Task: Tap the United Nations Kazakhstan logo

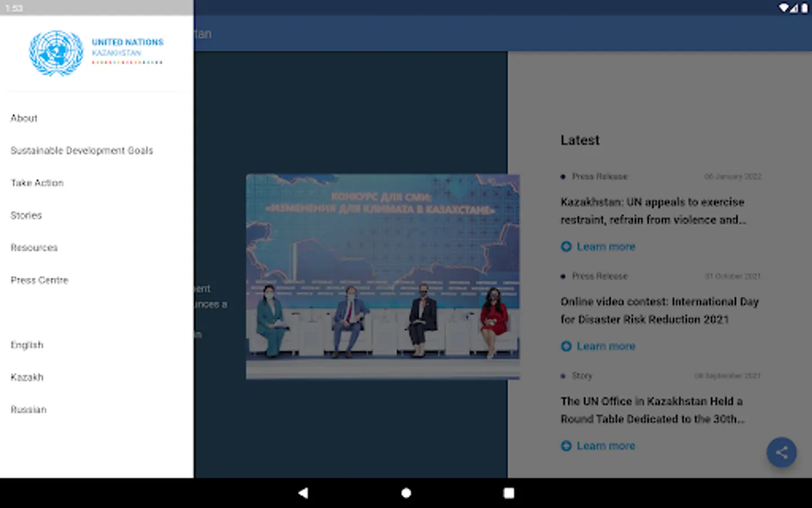Action: [x=96, y=53]
